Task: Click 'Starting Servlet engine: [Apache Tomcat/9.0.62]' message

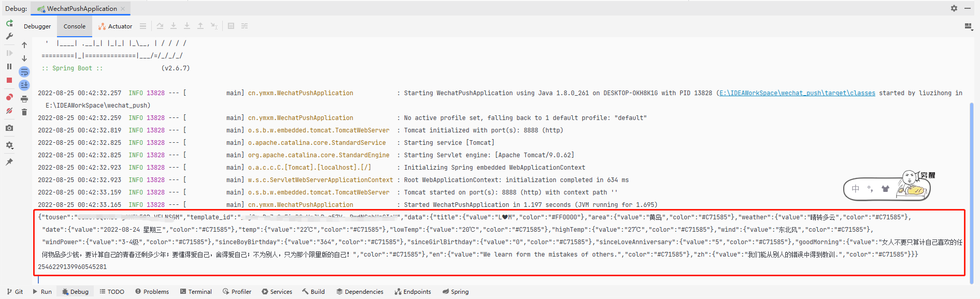Action: [x=489, y=155]
